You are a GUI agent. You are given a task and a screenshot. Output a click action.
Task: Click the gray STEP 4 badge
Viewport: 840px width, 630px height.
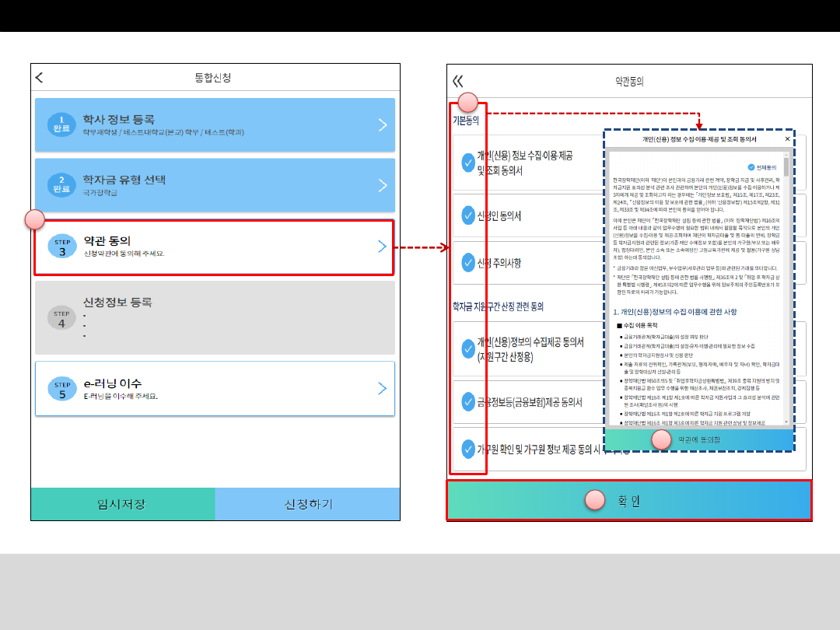click(x=62, y=319)
